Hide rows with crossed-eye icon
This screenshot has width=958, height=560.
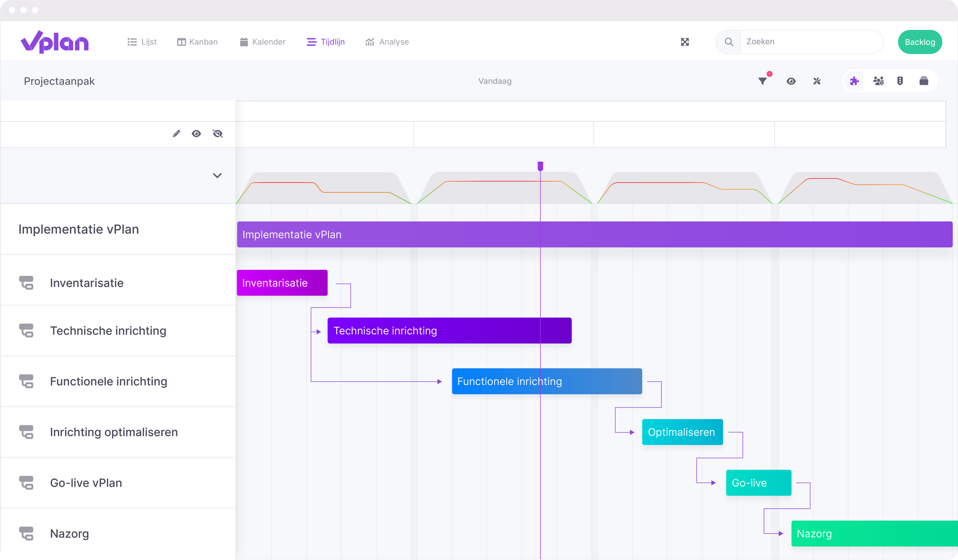coord(218,134)
